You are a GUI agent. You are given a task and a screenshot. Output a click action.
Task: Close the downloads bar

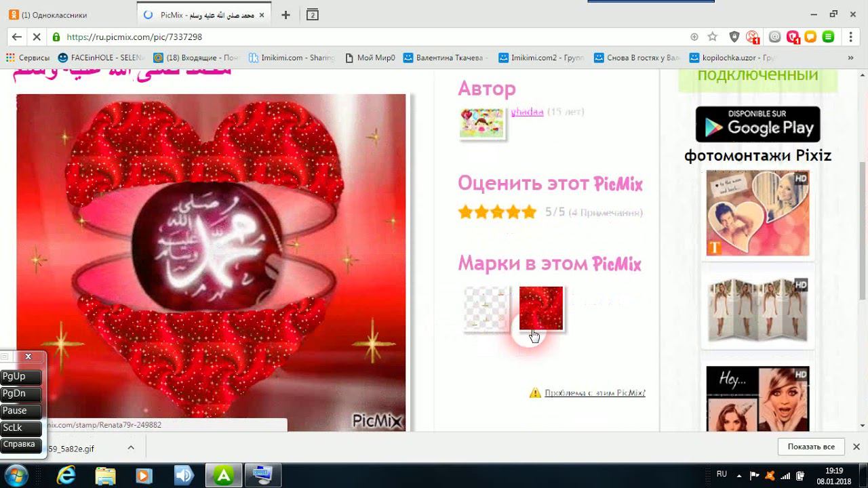[856, 447]
